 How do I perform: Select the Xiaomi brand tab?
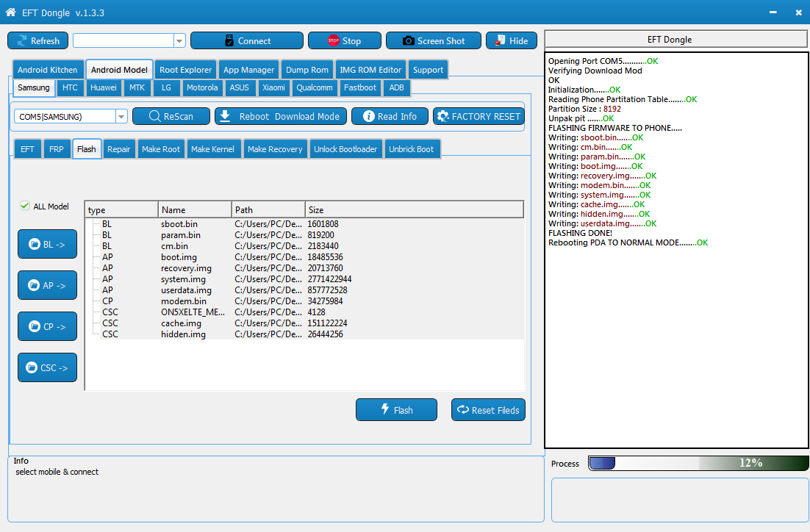[x=273, y=87]
